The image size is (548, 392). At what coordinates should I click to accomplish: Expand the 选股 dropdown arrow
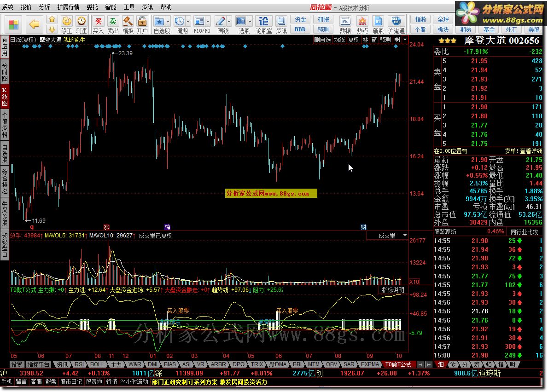coord(250,22)
